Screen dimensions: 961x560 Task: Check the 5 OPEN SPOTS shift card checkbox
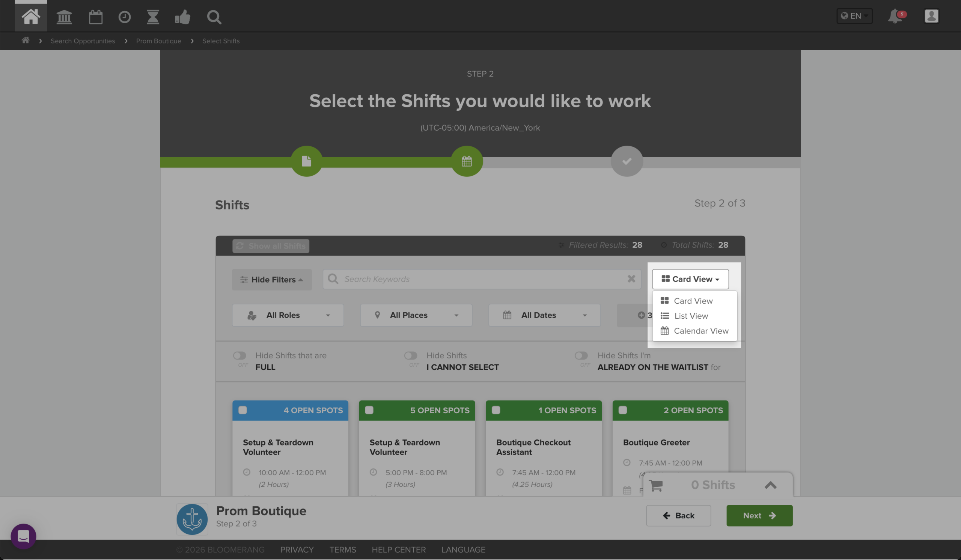coord(369,410)
